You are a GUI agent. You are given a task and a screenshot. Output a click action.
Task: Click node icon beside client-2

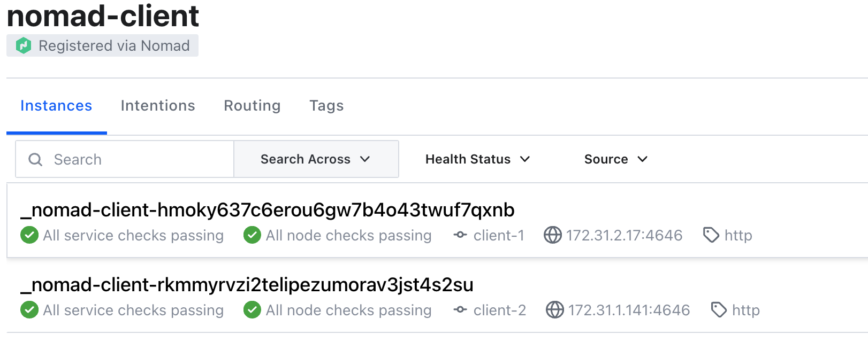(x=460, y=310)
